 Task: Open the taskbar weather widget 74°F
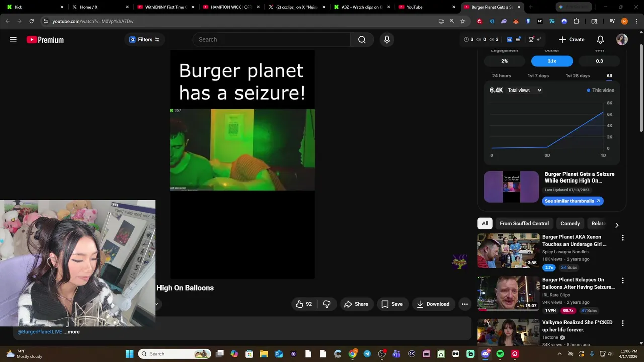pos(24,354)
